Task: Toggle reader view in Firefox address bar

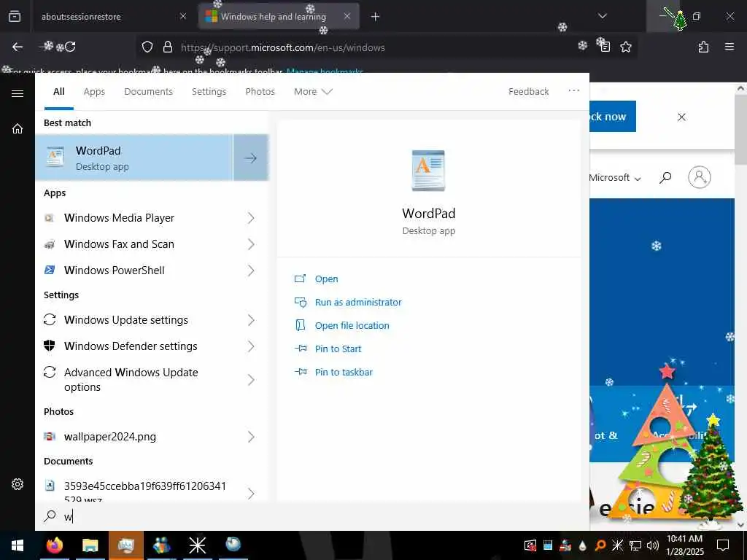Action: tap(604, 46)
